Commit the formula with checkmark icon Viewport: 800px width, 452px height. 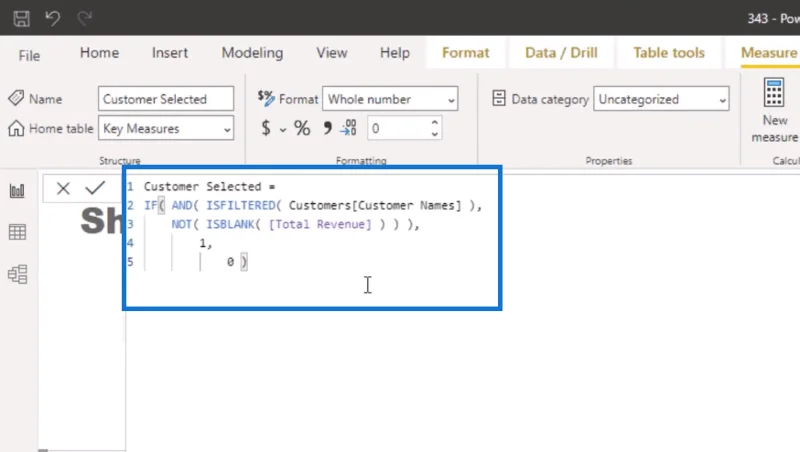(x=95, y=188)
